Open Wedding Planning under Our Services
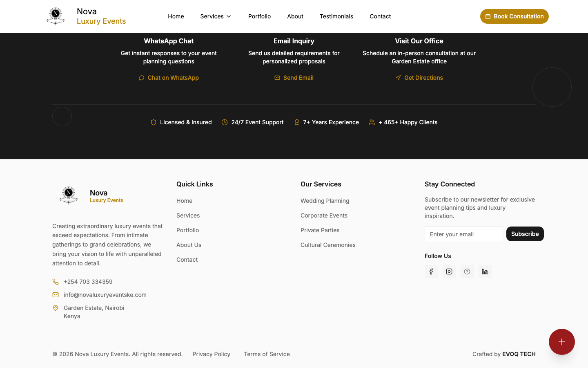 (325, 201)
